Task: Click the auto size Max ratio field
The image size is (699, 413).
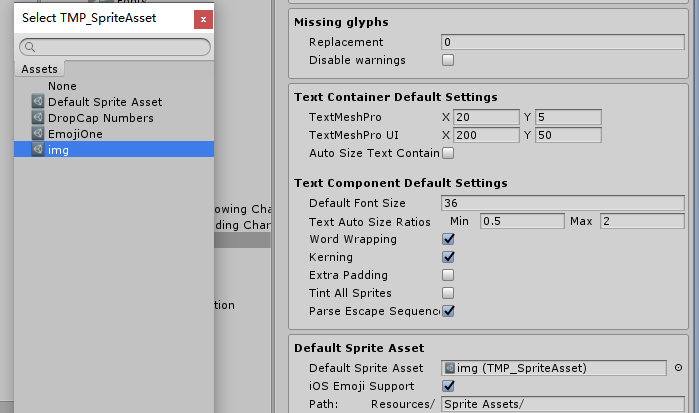Action: coord(642,221)
